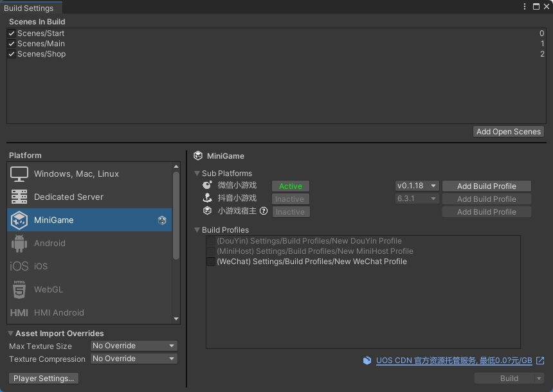The height and width of the screenshot is (392, 553).
Task: Select the Build Settings tab
Action: click(x=29, y=8)
